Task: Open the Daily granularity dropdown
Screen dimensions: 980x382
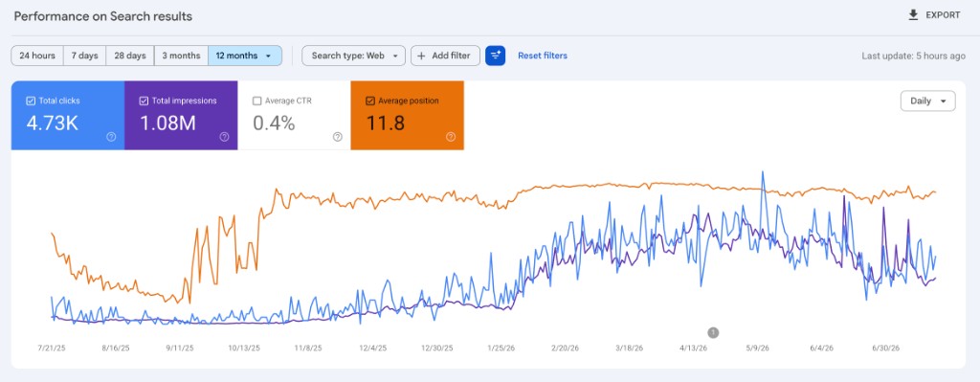Action: tap(927, 101)
